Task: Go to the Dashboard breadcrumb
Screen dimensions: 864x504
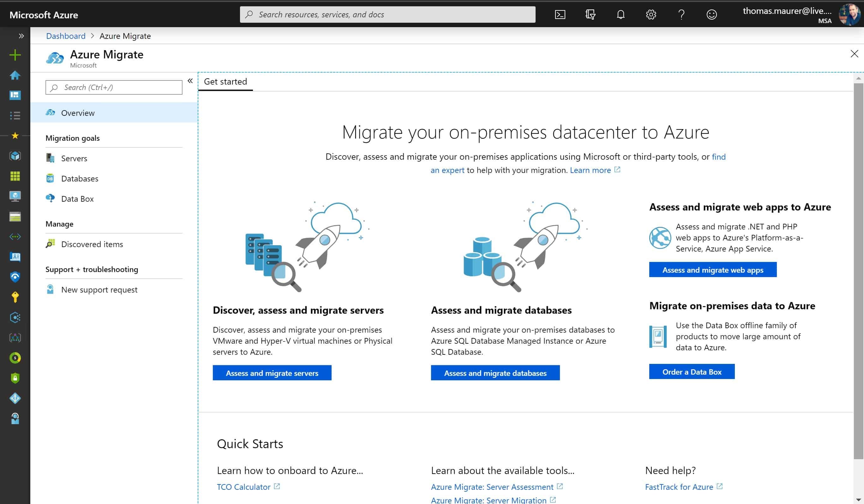Action: (x=66, y=36)
